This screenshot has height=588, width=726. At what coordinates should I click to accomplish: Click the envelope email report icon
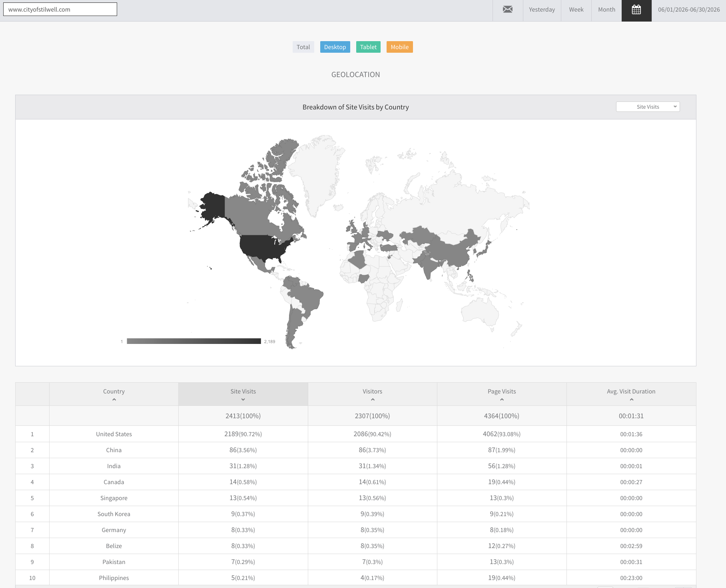tap(508, 10)
